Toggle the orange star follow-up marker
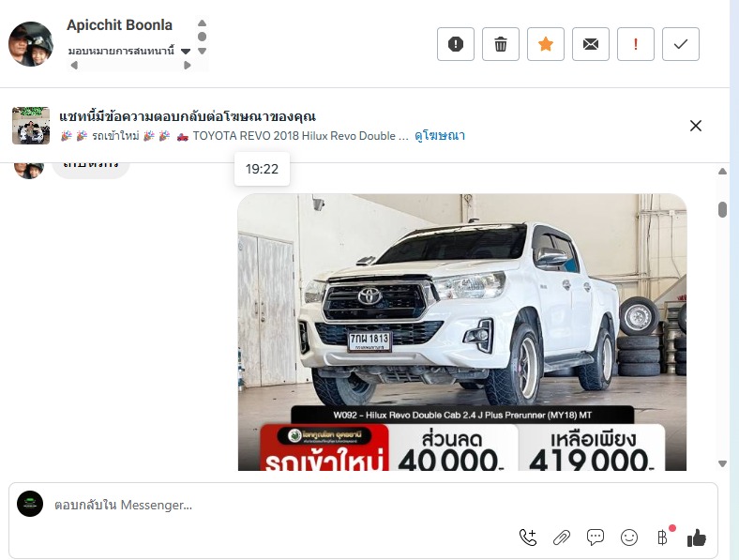Image resolution: width=739 pixels, height=560 pixels. click(x=545, y=44)
